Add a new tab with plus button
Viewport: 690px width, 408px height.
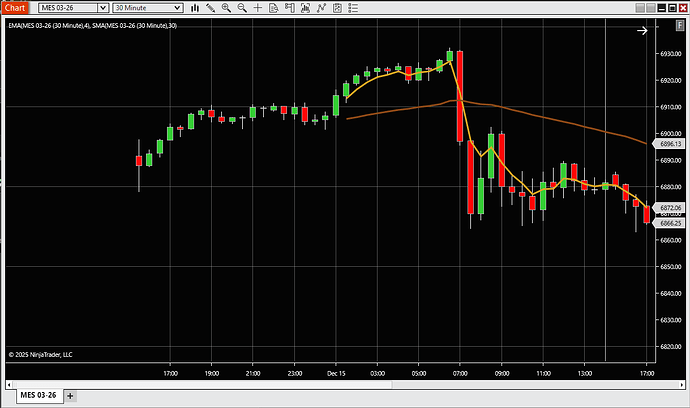click(x=70, y=396)
